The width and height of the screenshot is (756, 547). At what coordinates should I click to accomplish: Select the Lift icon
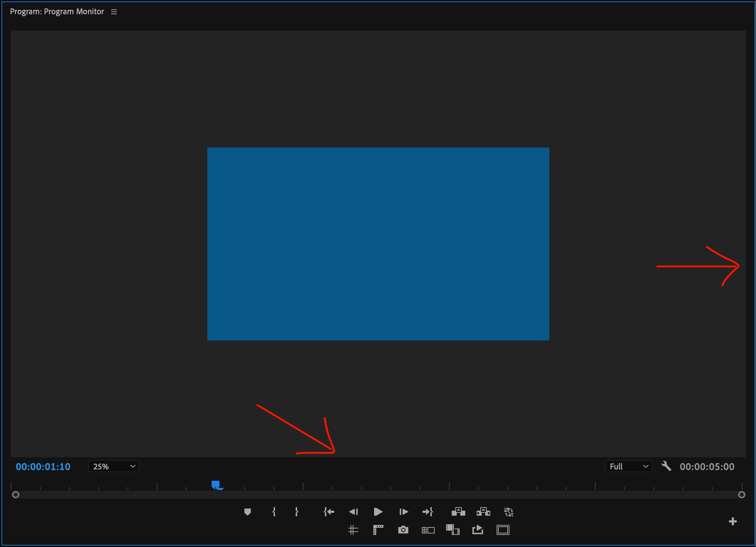pyautogui.click(x=459, y=512)
